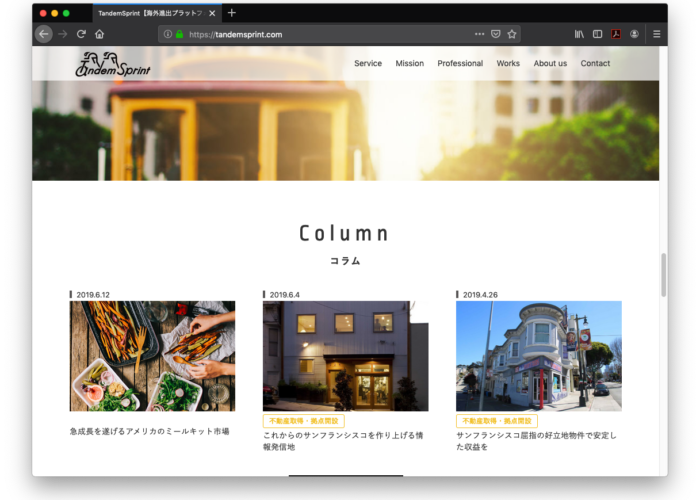Open the Library bookmarks icon
The image size is (700, 500).
[x=579, y=34]
